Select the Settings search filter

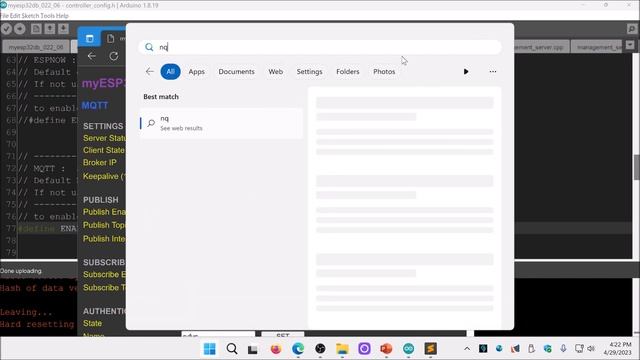pyautogui.click(x=309, y=71)
